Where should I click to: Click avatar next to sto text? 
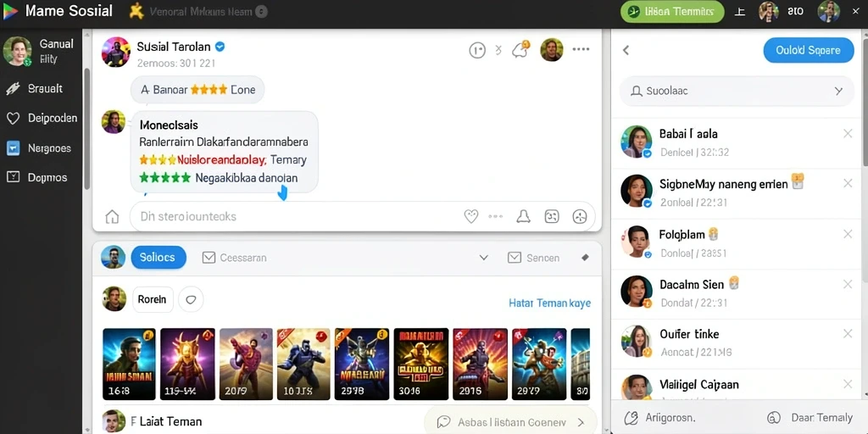[x=768, y=12]
